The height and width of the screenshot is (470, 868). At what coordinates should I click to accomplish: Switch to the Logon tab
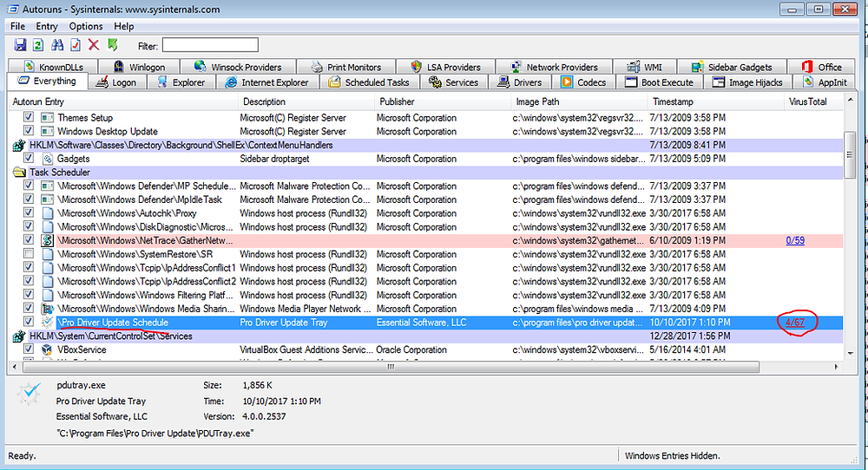(117, 82)
